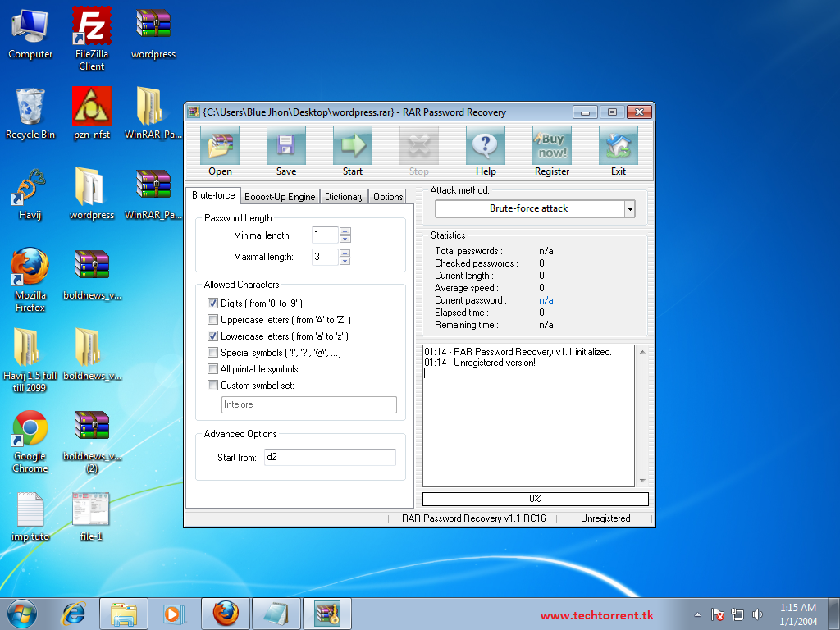Click the 0% progress bar
The height and width of the screenshot is (630, 840).
coord(534,499)
